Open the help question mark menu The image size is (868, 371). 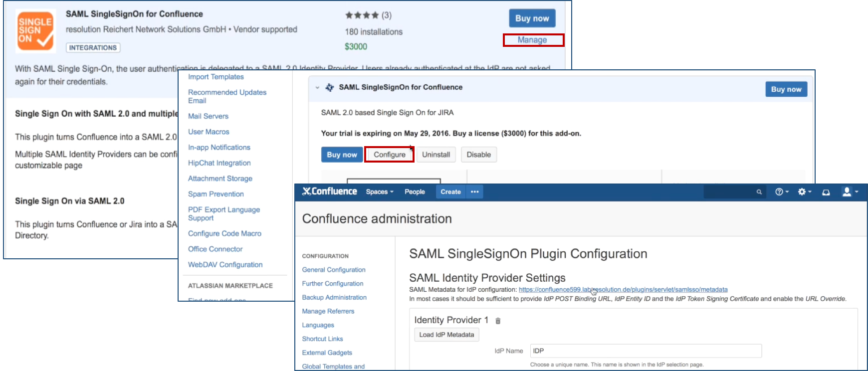[x=782, y=191]
